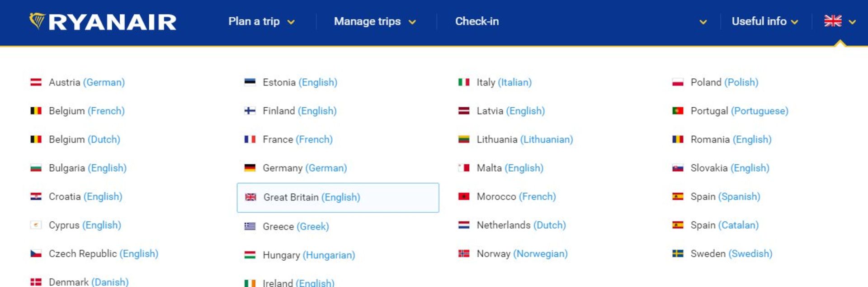Image resolution: width=868 pixels, height=287 pixels.
Task: Collapse the language selector chevron
Action: tap(852, 22)
